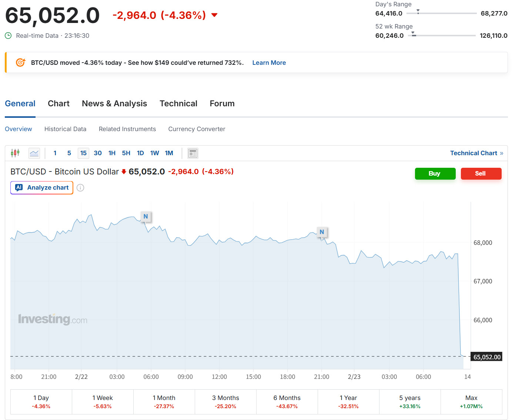Click the green Buy button
Screen dimensions: 512x420
pos(435,174)
